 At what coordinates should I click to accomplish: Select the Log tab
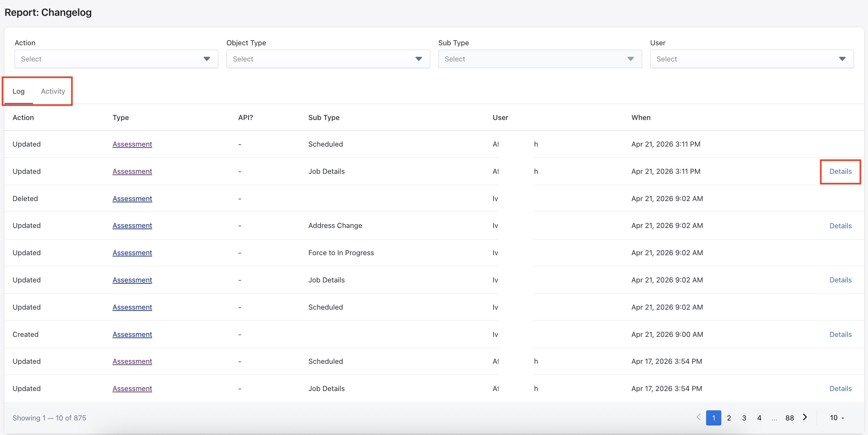[19, 91]
